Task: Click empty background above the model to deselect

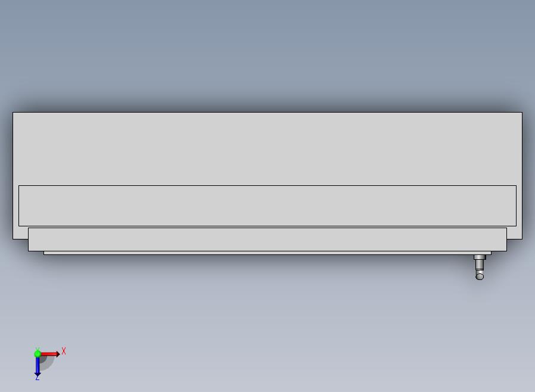Action: coord(267,51)
